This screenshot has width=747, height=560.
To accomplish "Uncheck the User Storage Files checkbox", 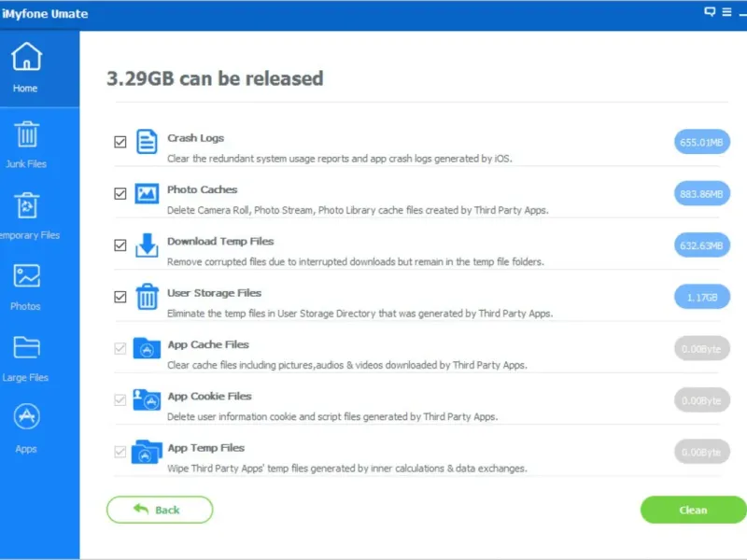I will pos(120,297).
